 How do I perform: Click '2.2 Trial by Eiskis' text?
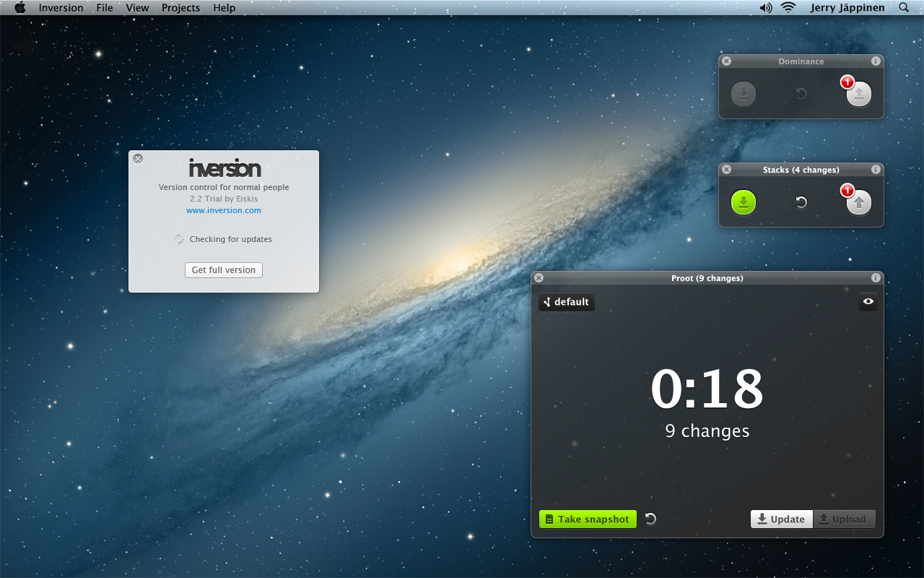[224, 199]
